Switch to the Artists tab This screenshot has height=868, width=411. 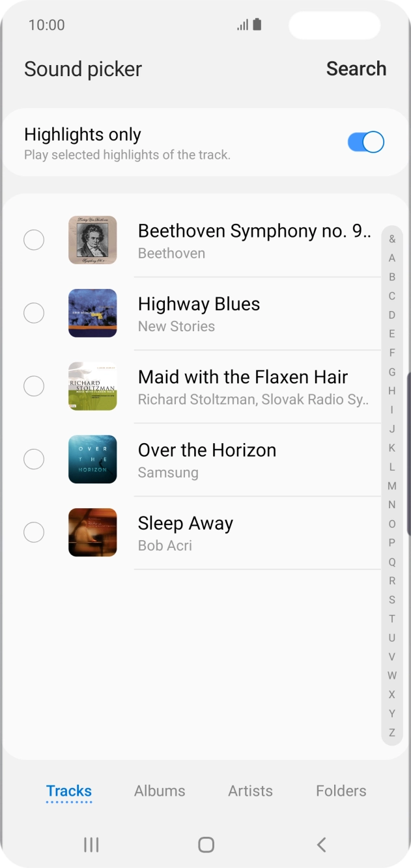pyautogui.click(x=250, y=791)
